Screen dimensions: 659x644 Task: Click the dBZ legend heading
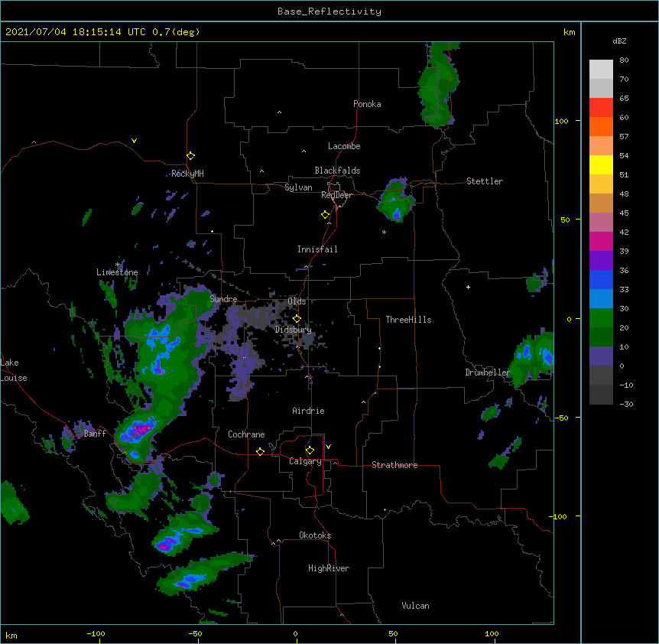coord(619,41)
